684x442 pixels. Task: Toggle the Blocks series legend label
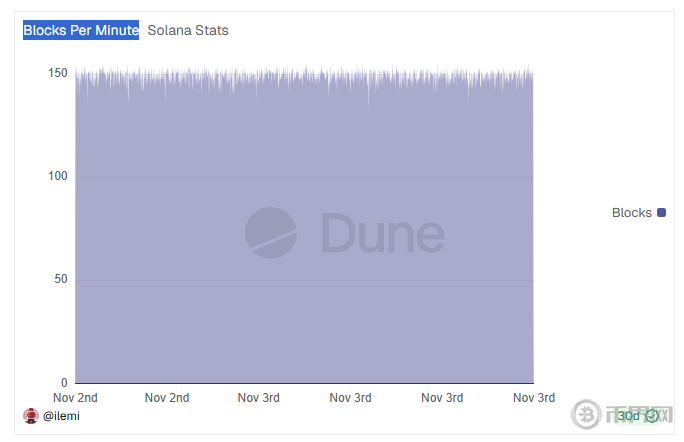pos(631,213)
